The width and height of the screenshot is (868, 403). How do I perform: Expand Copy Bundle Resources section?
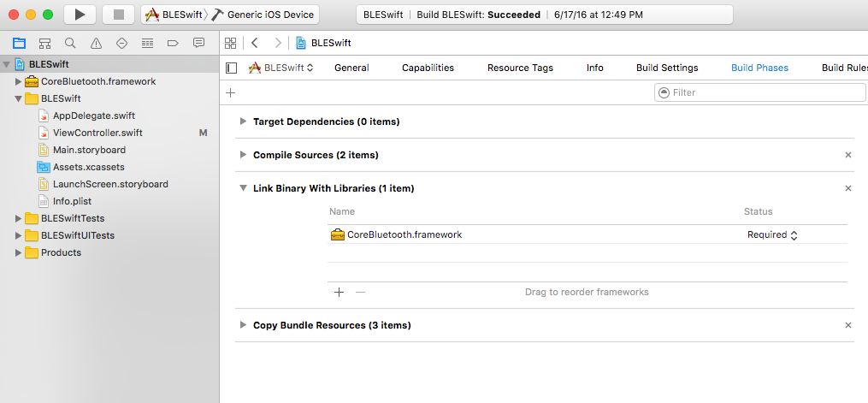click(243, 325)
